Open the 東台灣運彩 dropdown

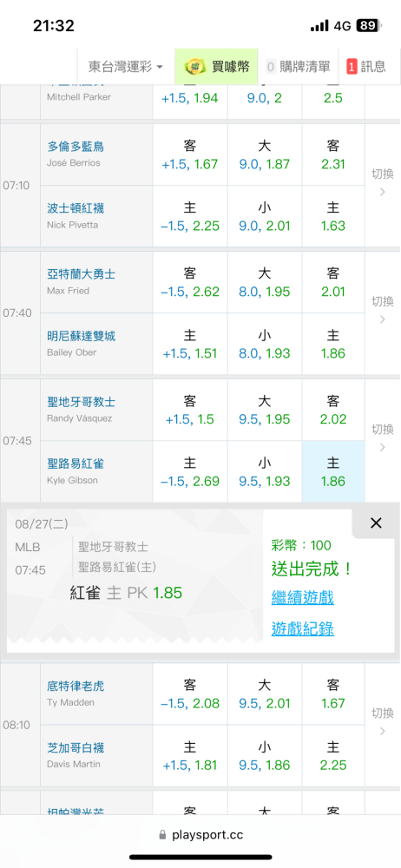(126, 67)
